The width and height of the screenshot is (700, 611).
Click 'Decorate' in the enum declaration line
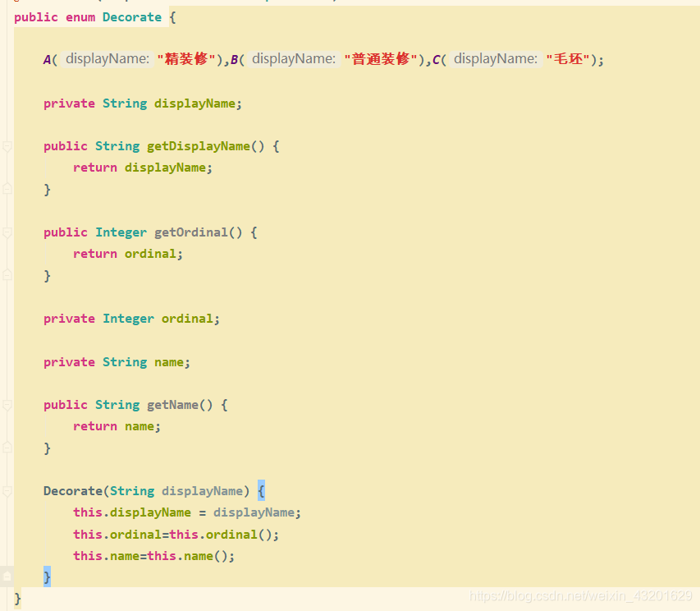tap(132, 17)
